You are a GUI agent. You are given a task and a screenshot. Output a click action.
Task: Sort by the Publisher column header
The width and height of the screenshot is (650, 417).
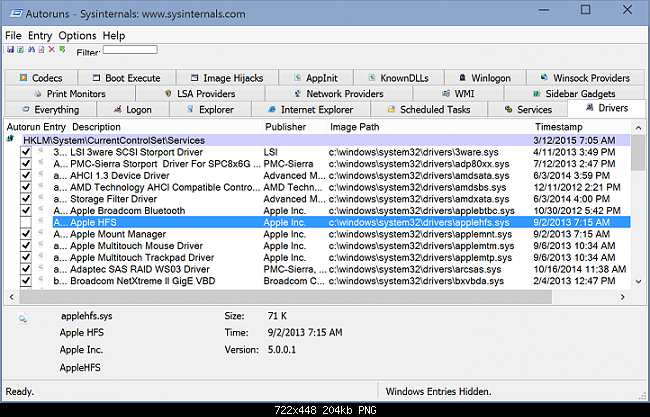tap(295, 127)
